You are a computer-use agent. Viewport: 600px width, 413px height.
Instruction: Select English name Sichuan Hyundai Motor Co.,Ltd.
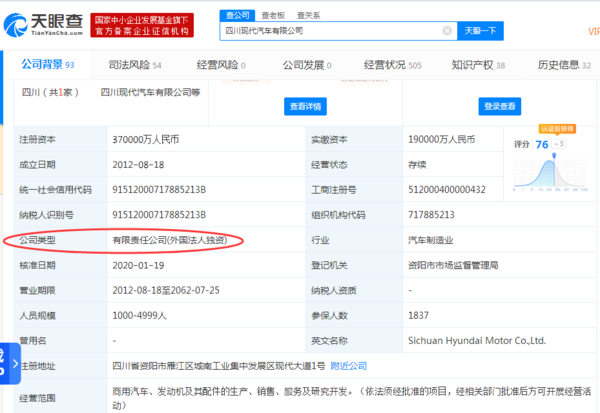[x=477, y=341]
